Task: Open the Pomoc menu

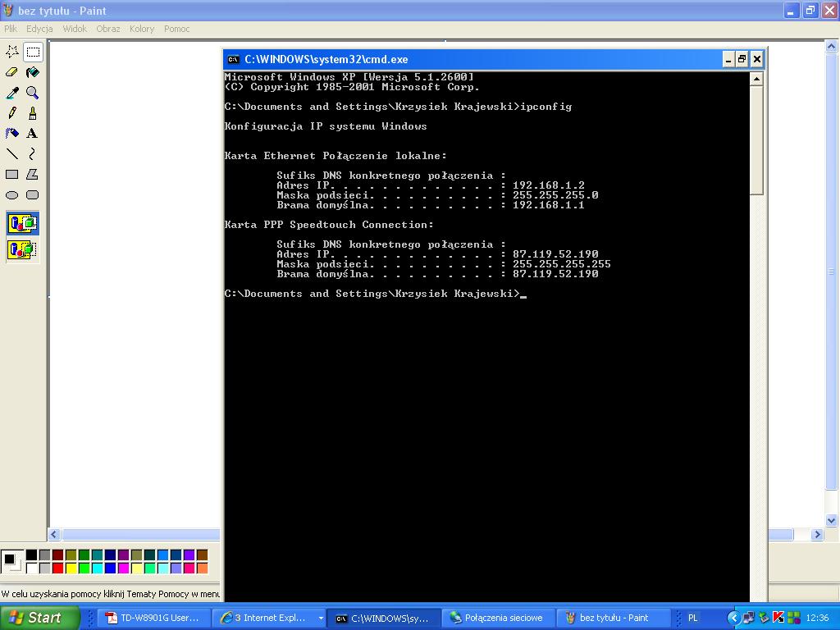Action: pos(177,29)
